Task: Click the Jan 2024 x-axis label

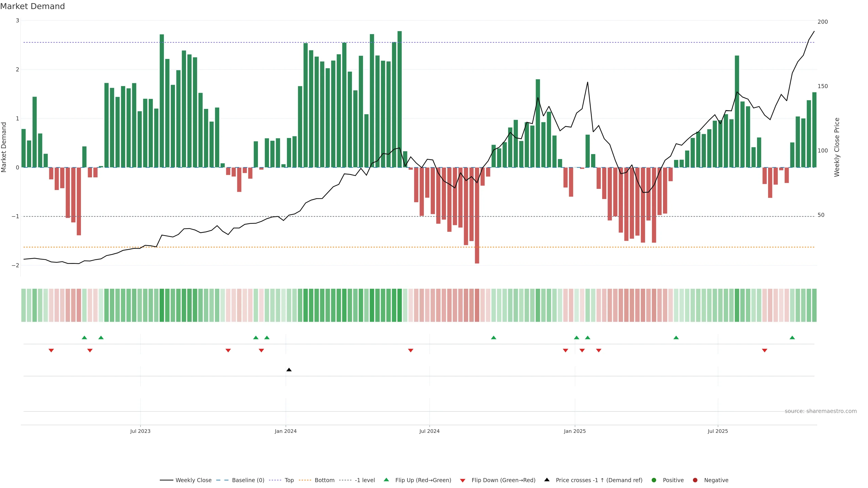Action: 285,431
